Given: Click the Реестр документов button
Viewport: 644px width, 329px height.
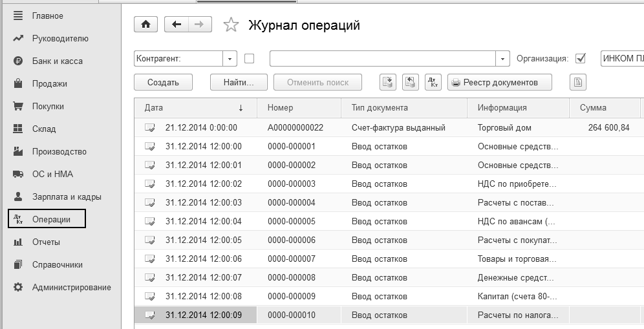Looking at the screenshot, I should pyautogui.click(x=500, y=82).
